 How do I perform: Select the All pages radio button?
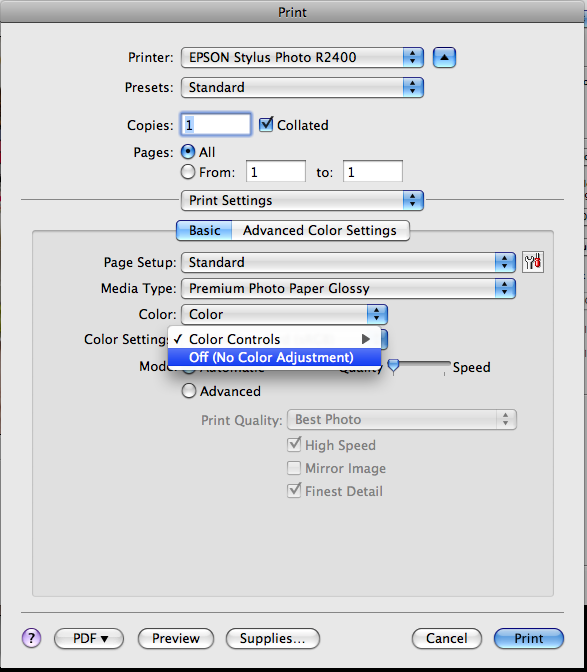(x=188, y=152)
